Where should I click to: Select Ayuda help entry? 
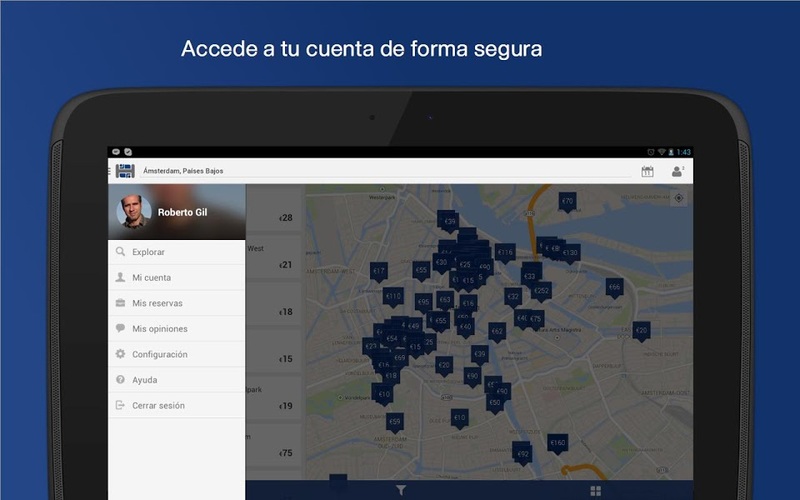coord(177,380)
